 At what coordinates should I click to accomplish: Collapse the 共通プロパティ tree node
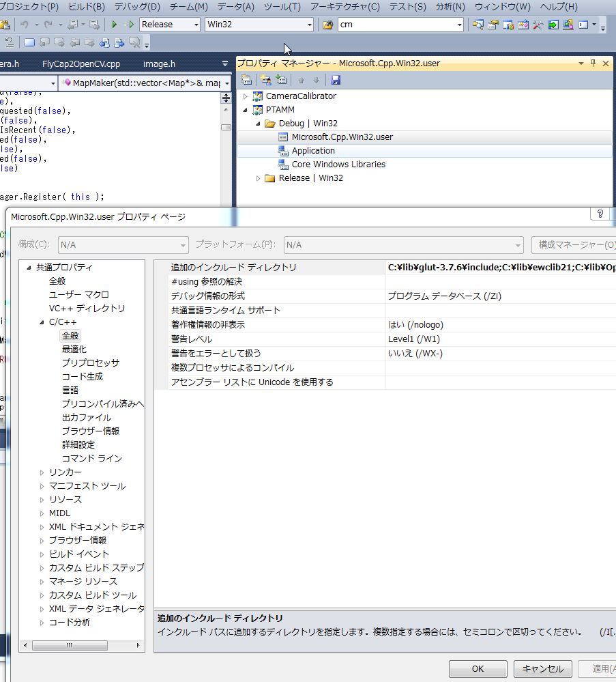[29, 268]
